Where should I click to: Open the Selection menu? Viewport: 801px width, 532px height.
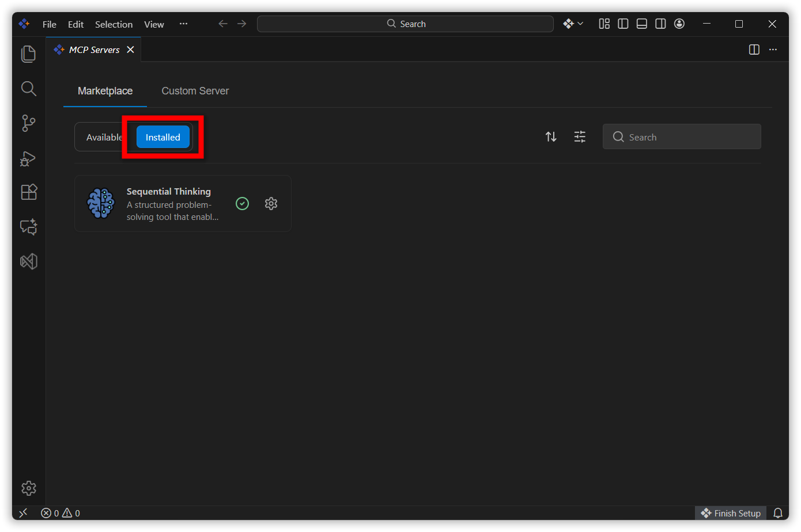pos(114,24)
